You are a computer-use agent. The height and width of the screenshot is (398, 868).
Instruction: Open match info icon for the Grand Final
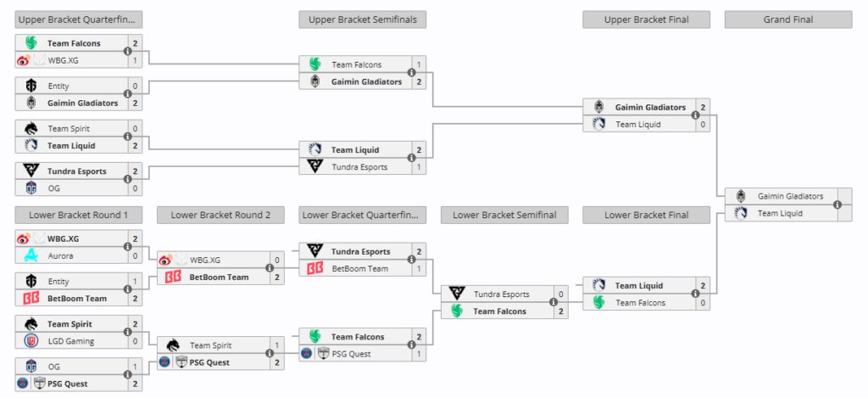[x=837, y=205]
